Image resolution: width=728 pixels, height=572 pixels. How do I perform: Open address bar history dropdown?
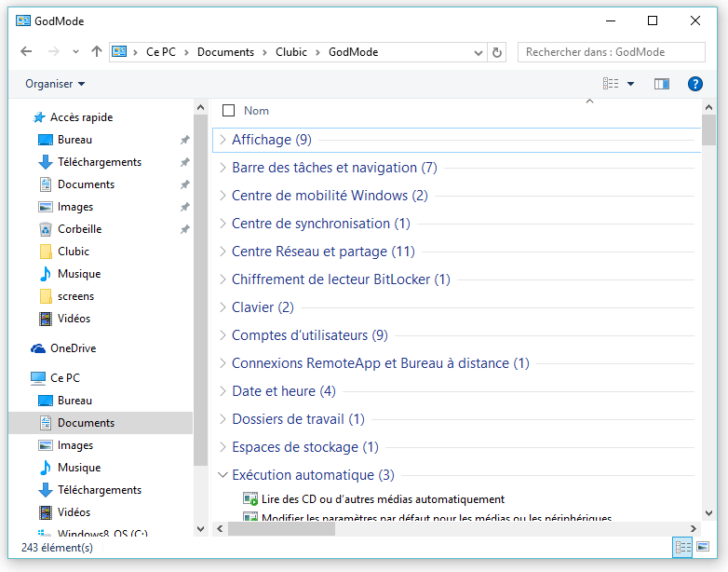click(479, 52)
